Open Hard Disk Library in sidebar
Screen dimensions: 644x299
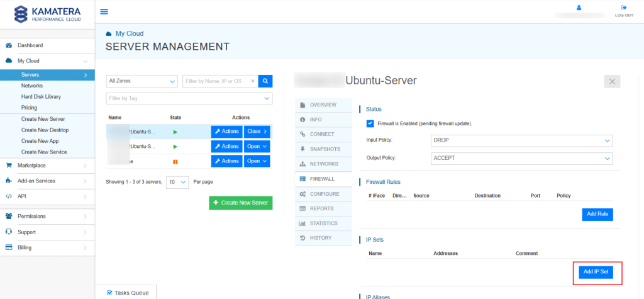[41, 97]
